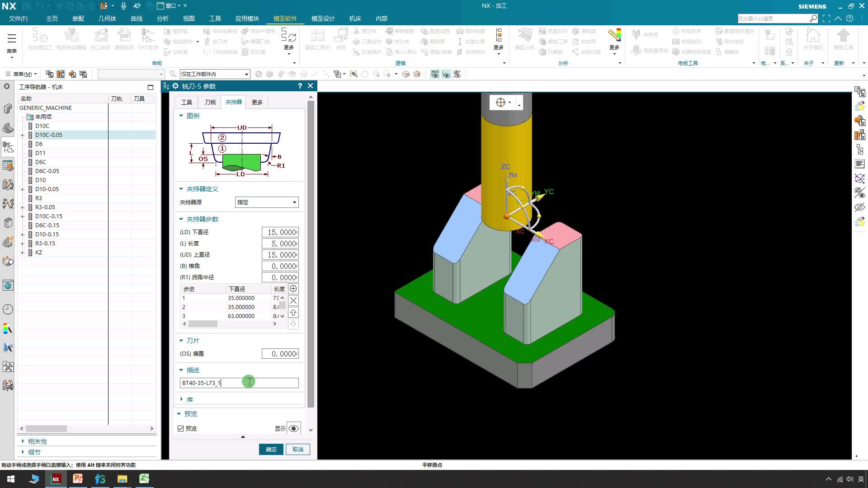This screenshot has height=488, width=868.
Task: Click the 更新 up-arrow ribbon icon
Action: (x=843, y=39)
